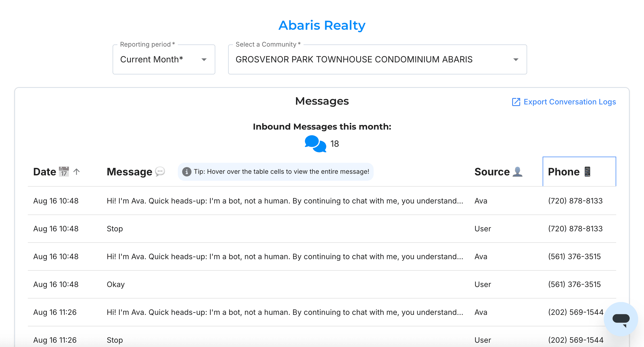
Task: Click phone (202) 569-1544 in the Ava row
Action: tap(576, 312)
